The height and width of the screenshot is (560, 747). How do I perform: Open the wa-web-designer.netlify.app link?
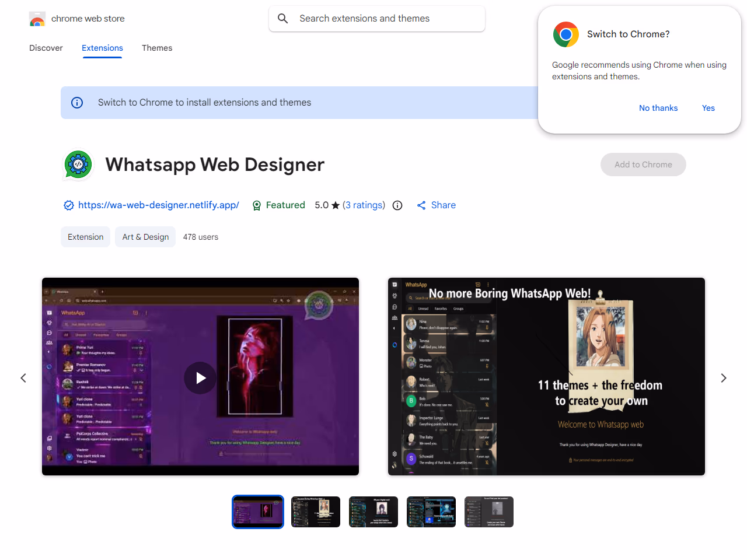point(158,205)
